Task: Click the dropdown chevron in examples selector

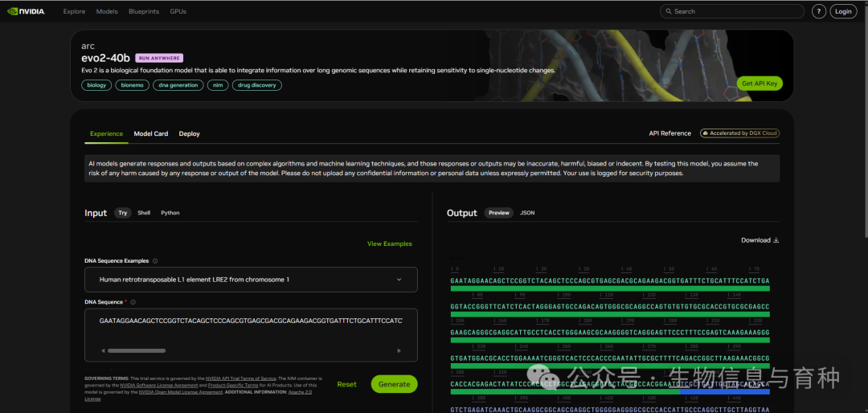Action: tap(399, 280)
